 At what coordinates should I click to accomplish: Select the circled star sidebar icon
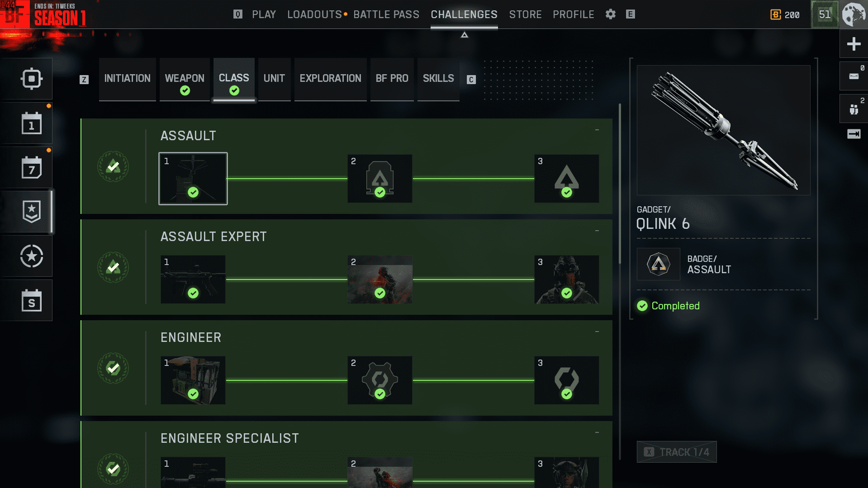pyautogui.click(x=31, y=256)
